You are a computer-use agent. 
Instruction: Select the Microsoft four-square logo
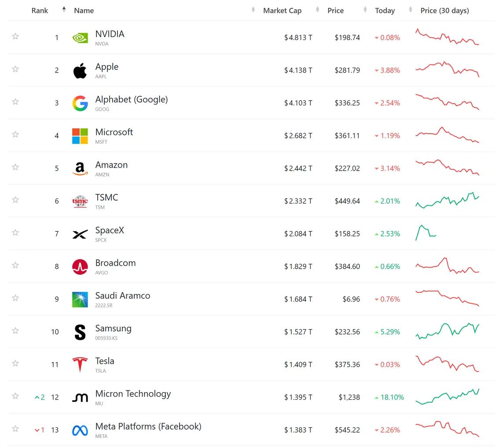(x=80, y=136)
